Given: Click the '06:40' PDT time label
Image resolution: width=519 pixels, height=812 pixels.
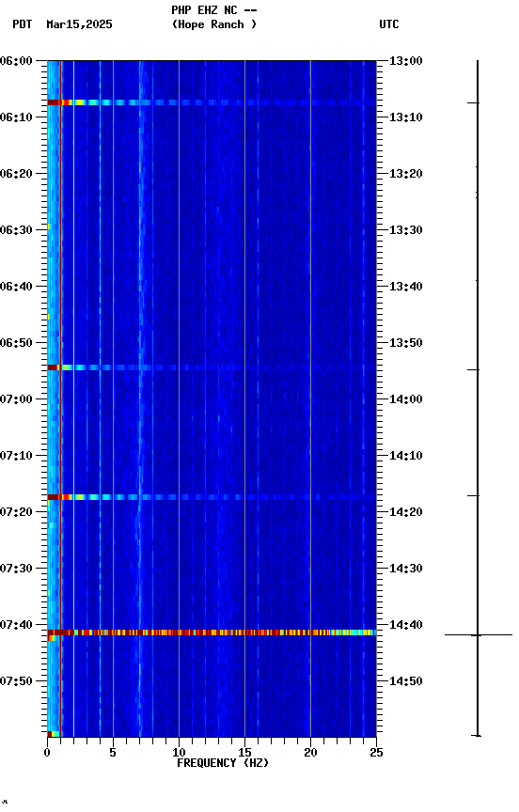Looking at the screenshot, I should tap(16, 287).
